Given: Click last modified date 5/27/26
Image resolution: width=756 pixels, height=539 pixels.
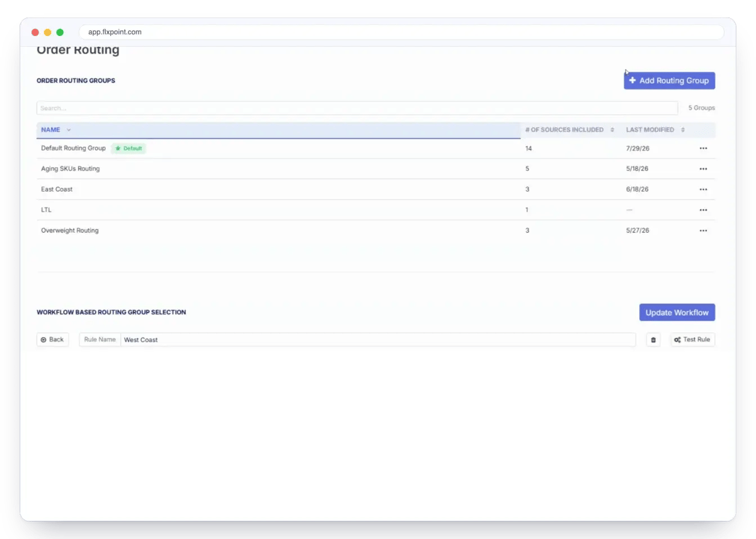Looking at the screenshot, I should (637, 231).
